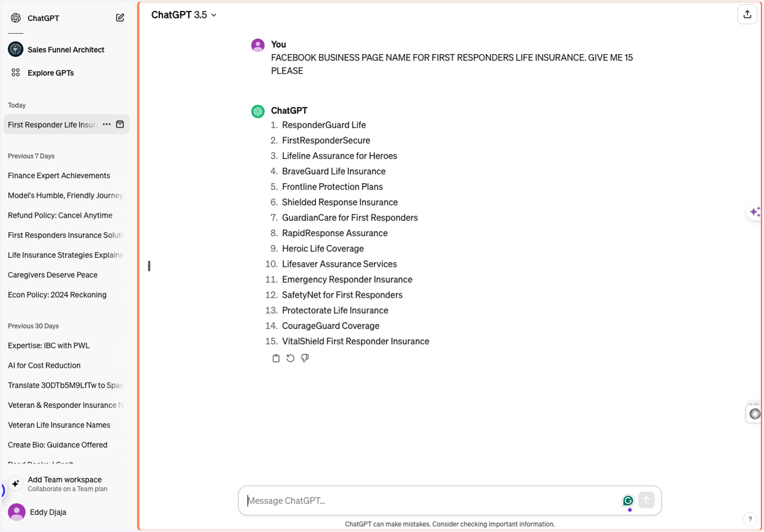Click the ChatGPT avatar beside the response
This screenshot has height=532, width=764.
tap(258, 111)
